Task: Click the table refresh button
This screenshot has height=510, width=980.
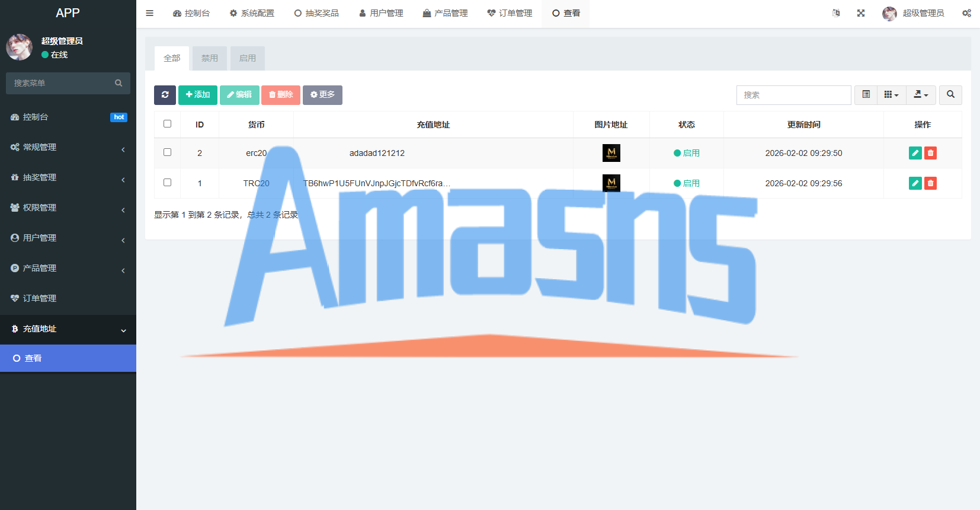Action: 165,95
